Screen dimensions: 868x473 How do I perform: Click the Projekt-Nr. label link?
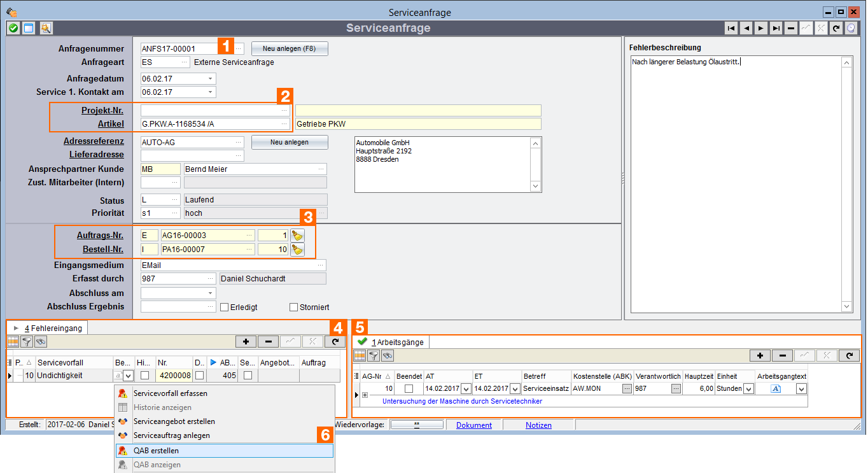tap(102, 110)
